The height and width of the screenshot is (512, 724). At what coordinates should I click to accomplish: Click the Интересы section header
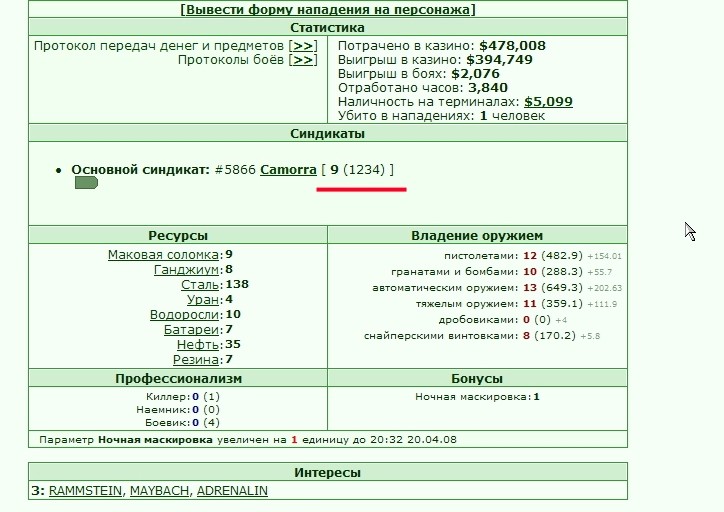(327, 472)
